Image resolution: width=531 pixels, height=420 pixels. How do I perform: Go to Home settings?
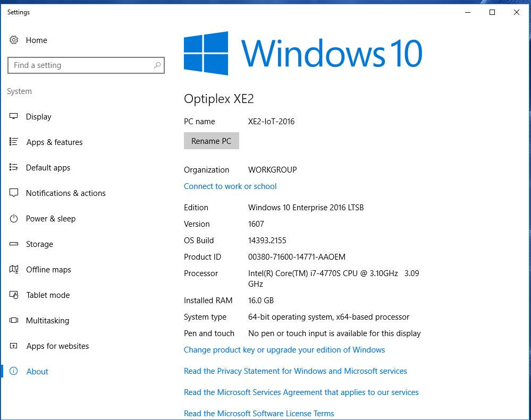[37, 40]
